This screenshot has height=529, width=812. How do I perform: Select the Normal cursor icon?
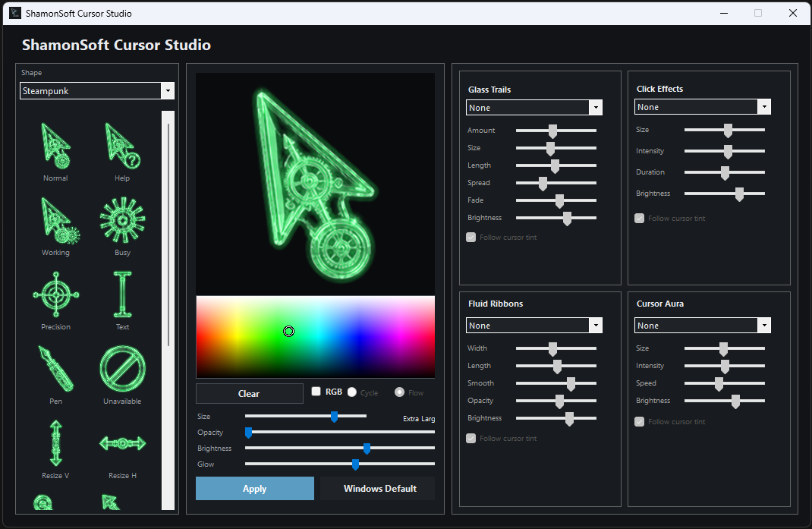55,146
